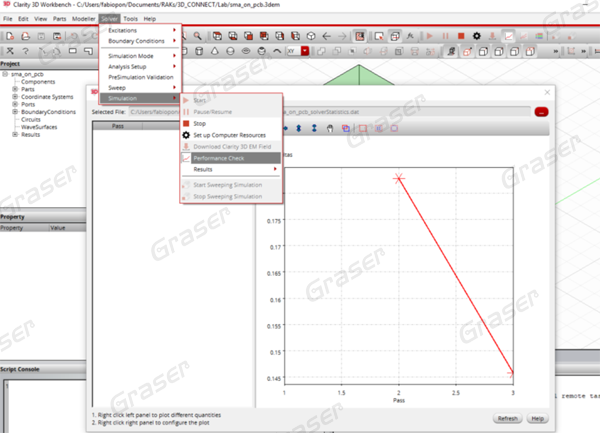The height and width of the screenshot is (433, 600).
Task: Click the sphere shape tool icon
Action: click(x=230, y=51)
